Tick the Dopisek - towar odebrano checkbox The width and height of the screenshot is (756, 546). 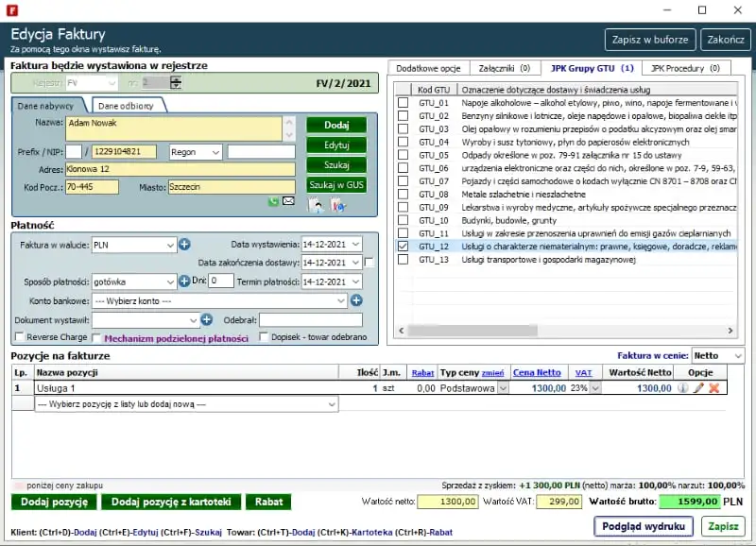point(265,337)
